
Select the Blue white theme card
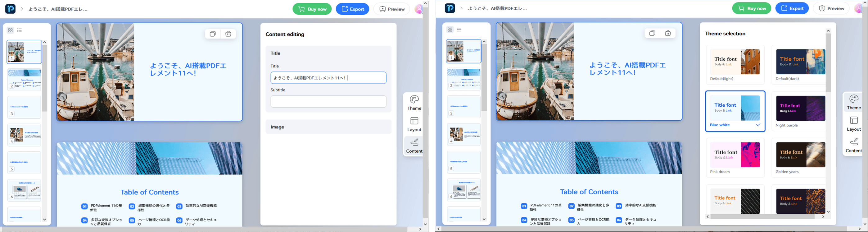coord(735,111)
